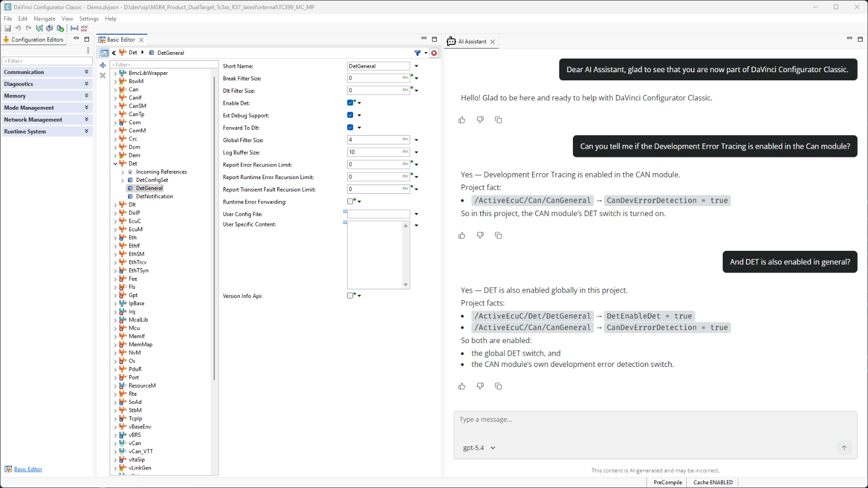Click the Redo arrow in toolbar
Viewport: 868px width, 488px height.
click(x=28, y=28)
